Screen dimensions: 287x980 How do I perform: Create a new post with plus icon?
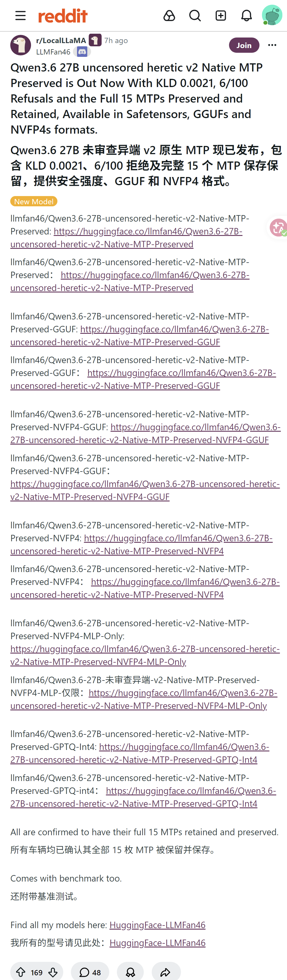coord(221,16)
